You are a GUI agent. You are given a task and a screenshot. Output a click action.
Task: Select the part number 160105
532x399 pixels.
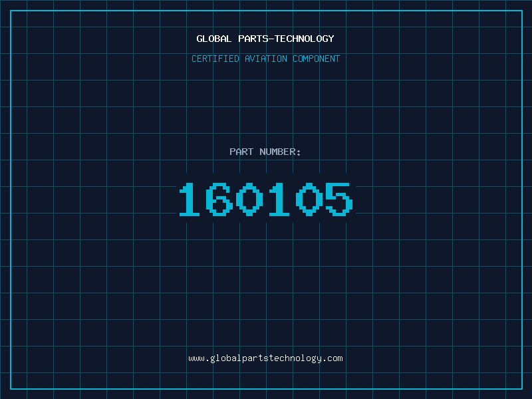(266, 199)
